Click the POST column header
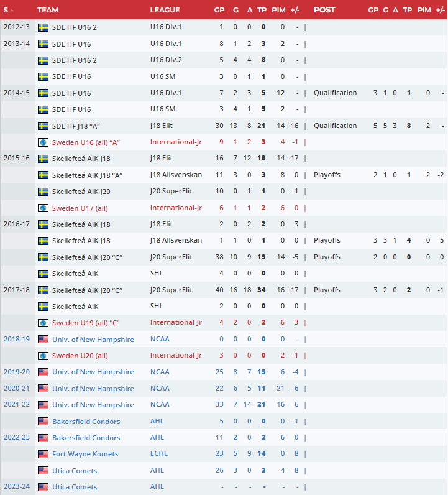448x495 pixels. 324,10
